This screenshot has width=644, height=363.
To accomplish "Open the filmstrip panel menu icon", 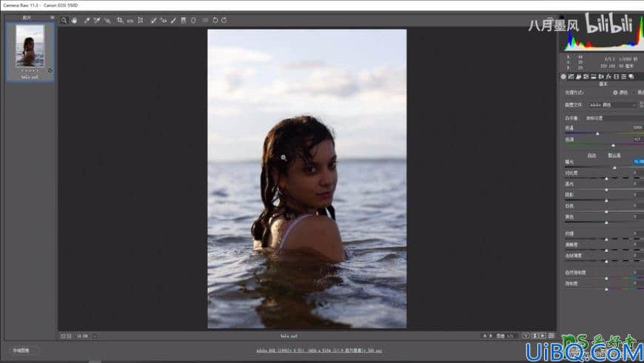I will [52, 18].
